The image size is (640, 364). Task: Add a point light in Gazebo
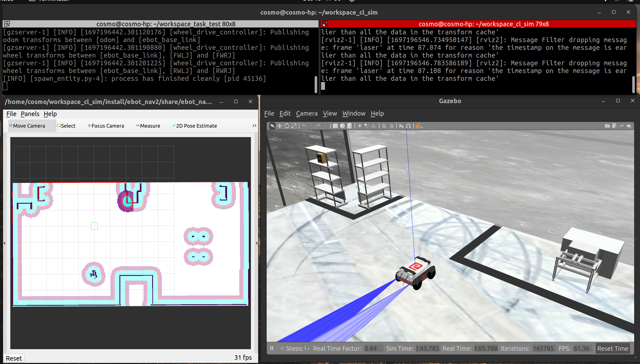coord(359,126)
